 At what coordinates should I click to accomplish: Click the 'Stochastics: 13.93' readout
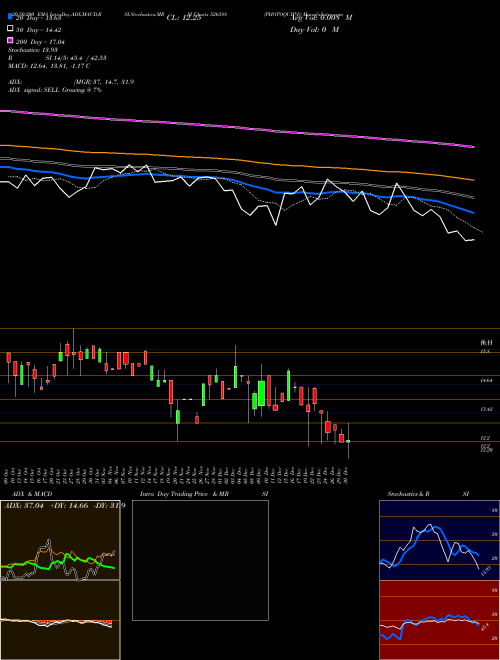(x=33, y=50)
